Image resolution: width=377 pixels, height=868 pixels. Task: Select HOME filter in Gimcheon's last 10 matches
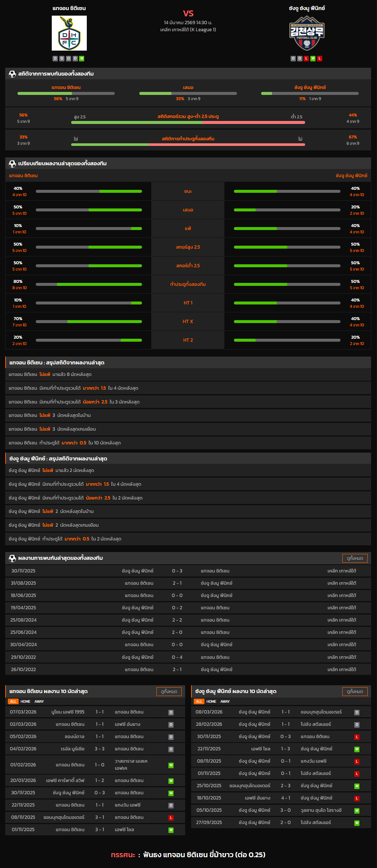[x=211, y=701]
